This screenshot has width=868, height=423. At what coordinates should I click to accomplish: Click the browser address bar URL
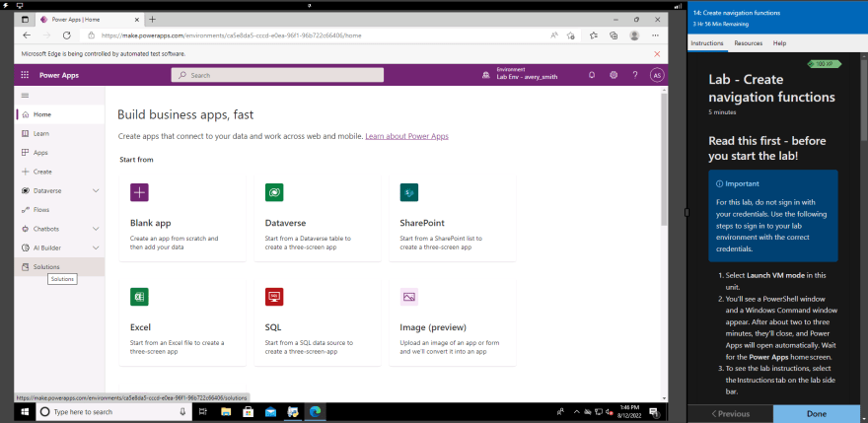click(x=232, y=35)
